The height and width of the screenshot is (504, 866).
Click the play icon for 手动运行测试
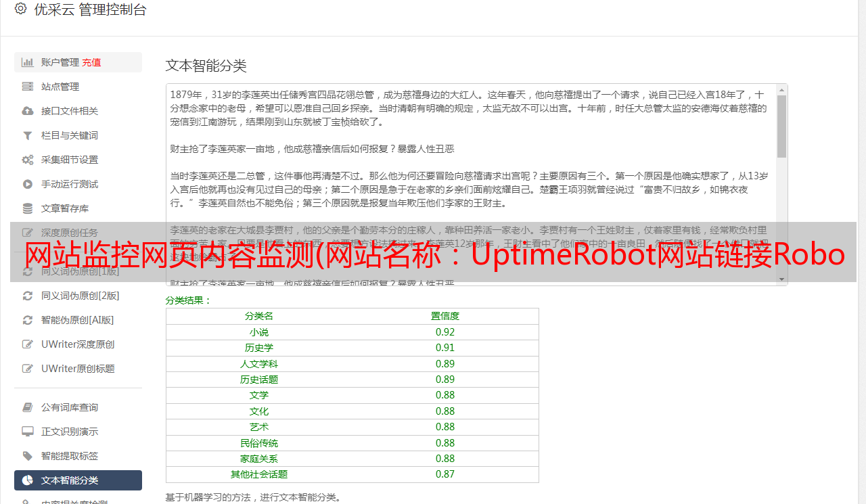click(x=28, y=184)
